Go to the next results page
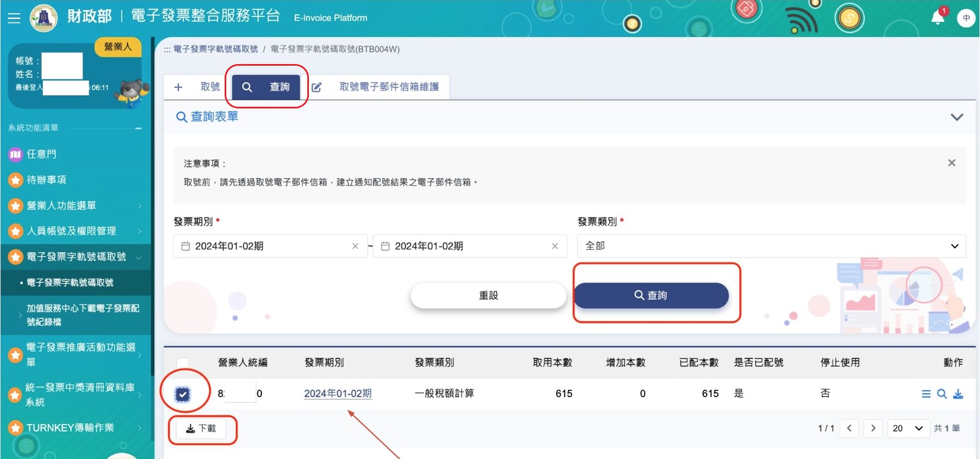 tap(873, 428)
